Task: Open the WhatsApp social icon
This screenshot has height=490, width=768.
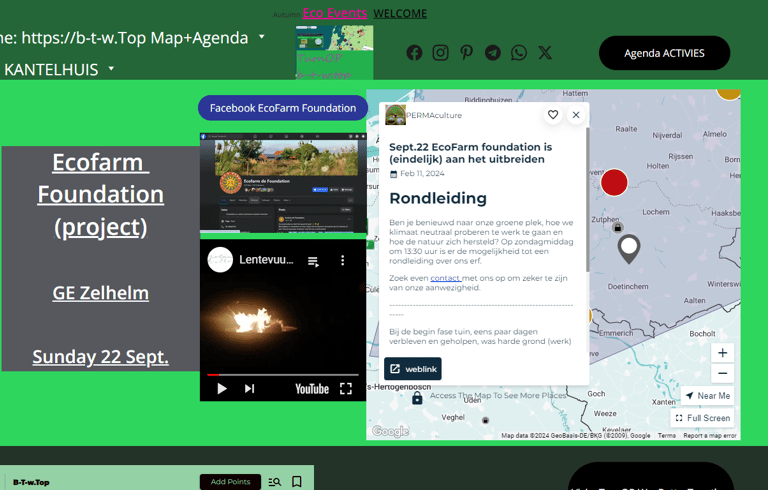Action: point(519,53)
